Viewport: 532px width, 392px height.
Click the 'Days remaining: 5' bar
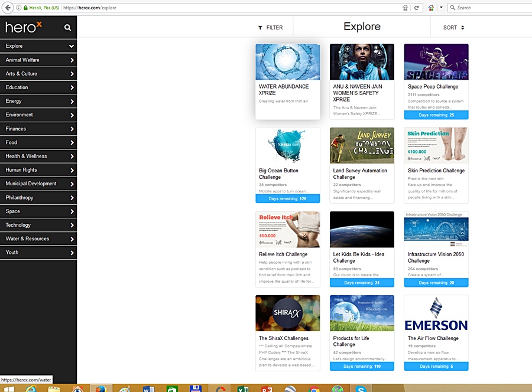(x=436, y=367)
